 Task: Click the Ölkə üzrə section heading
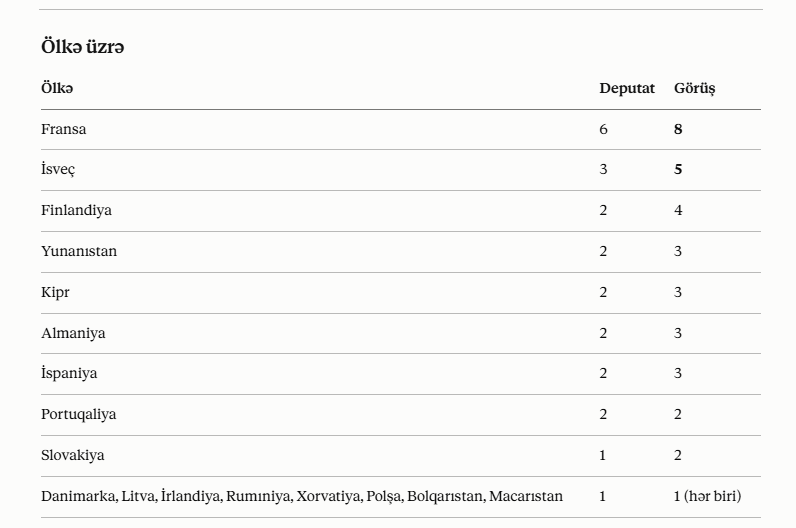[83, 47]
